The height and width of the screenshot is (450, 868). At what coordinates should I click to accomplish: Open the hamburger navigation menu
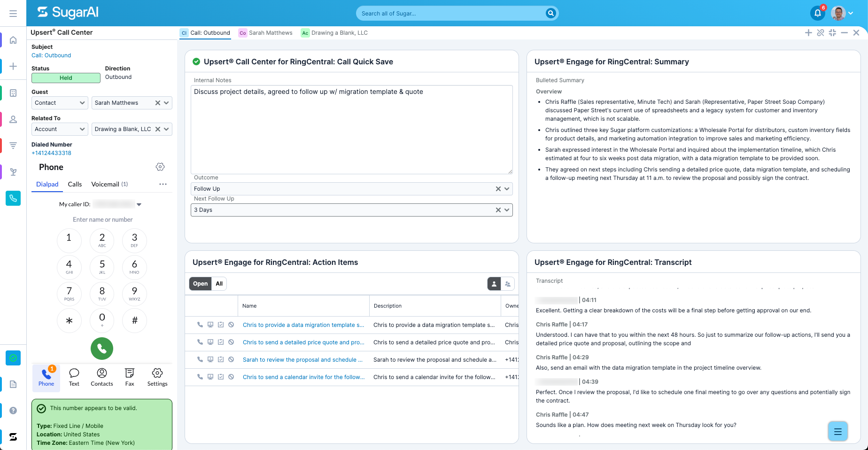13,14
